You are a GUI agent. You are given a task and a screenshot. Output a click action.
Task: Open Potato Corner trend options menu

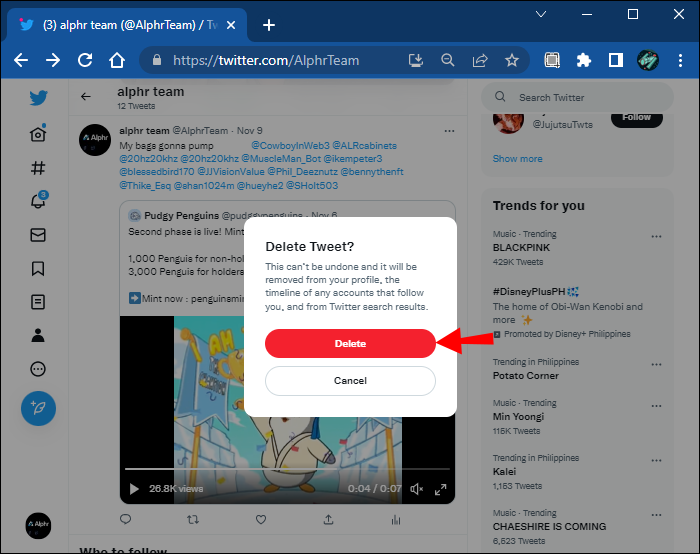656,365
